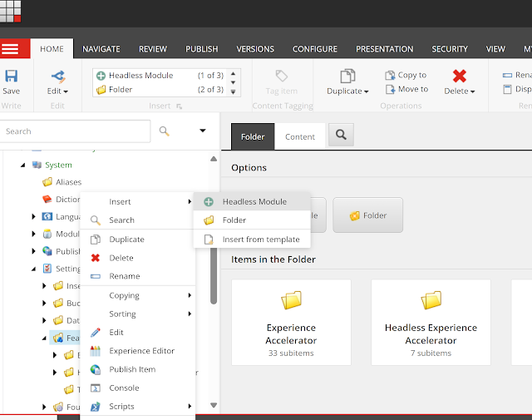The image size is (532, 420).
Task: Switch to the VIEW ribbon tab
Action: (x=495, y=49)
